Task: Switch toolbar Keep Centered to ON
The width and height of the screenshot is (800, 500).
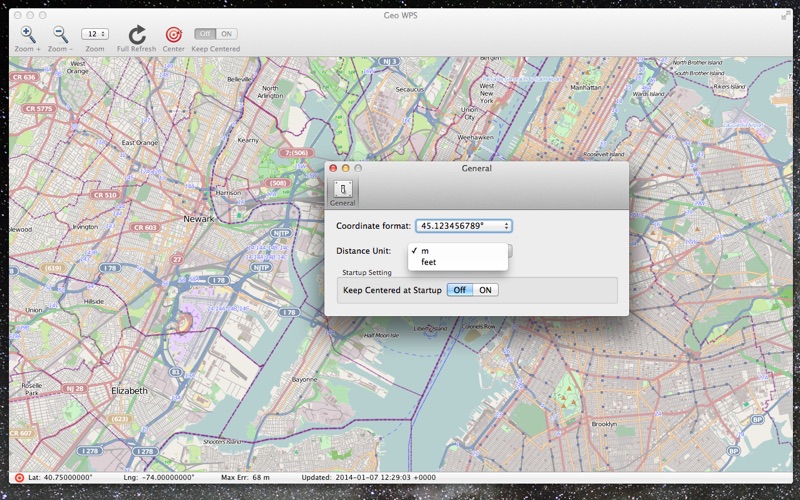Action: (227, 34)
